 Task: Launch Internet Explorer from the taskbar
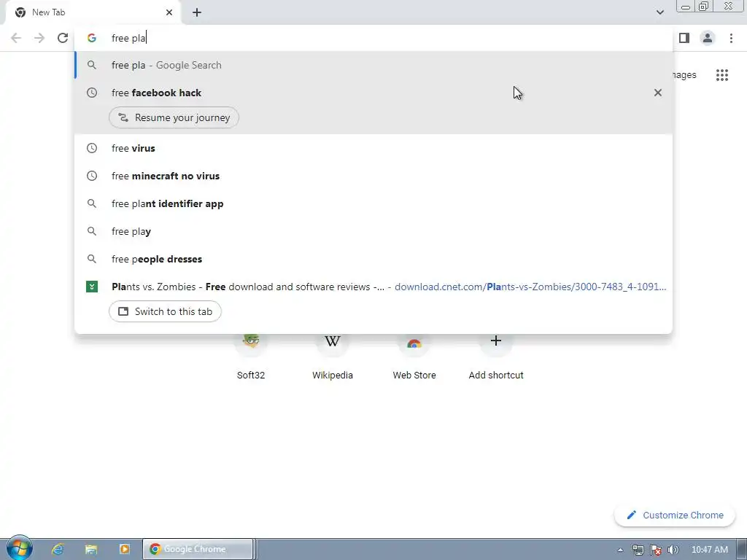point(58,549)
